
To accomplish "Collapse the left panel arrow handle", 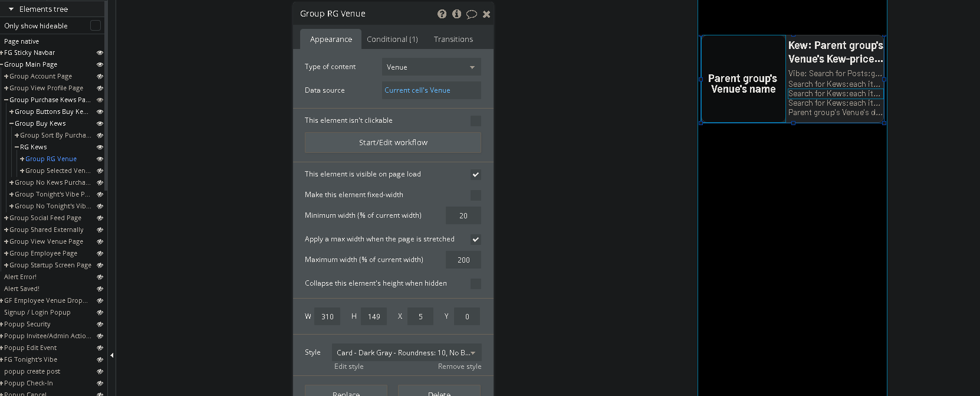I will point(111,355).
